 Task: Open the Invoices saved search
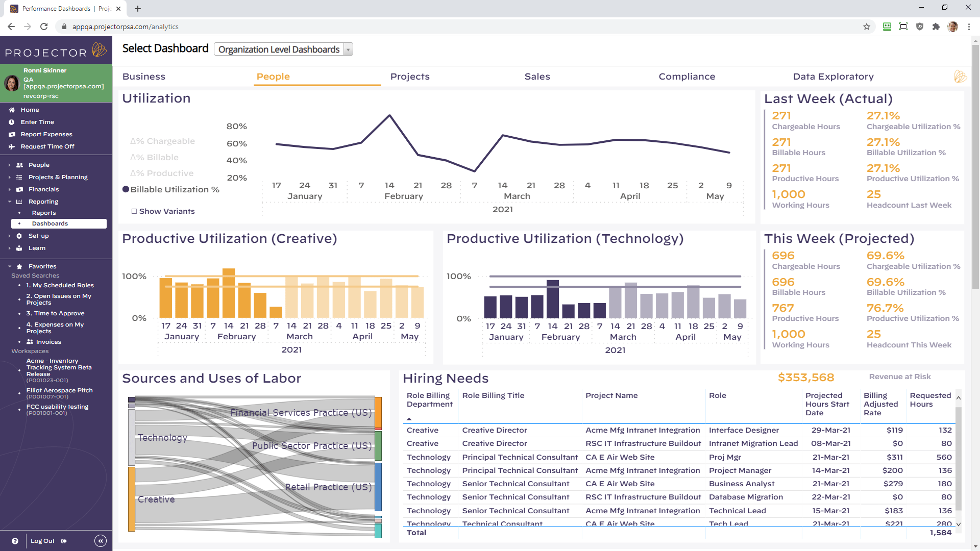tap(48, 342)
